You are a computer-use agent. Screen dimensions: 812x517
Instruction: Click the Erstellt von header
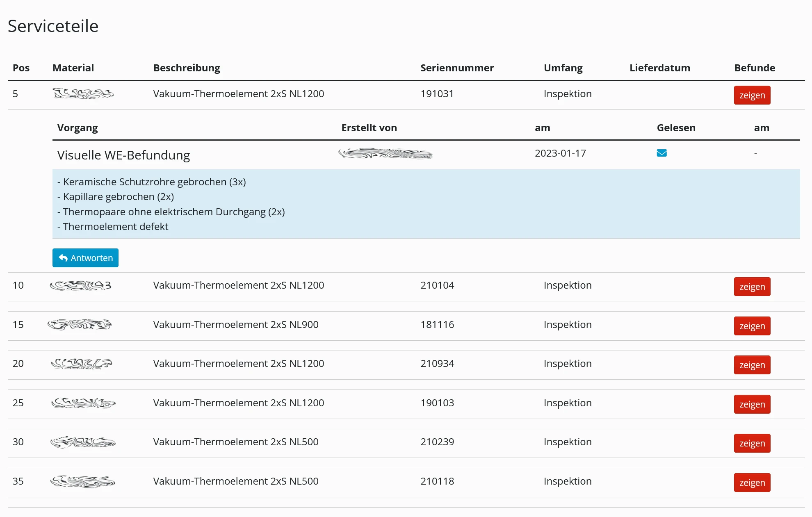(x=369, y=128)
